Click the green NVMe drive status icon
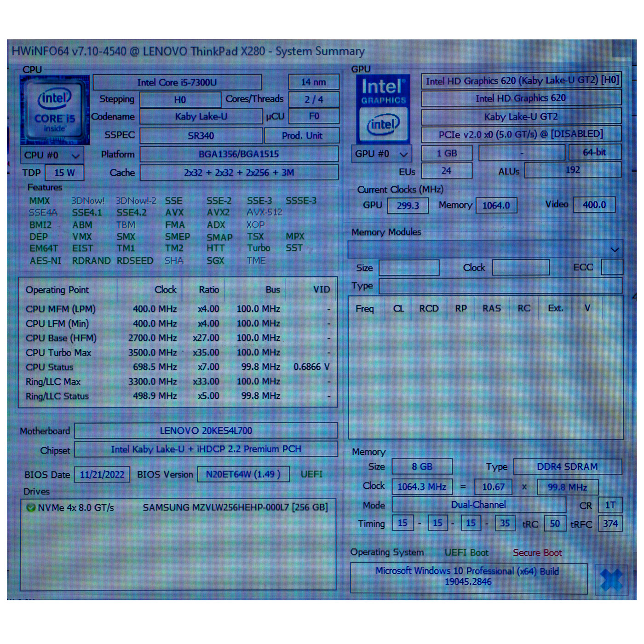 click(x=31, y=508)
